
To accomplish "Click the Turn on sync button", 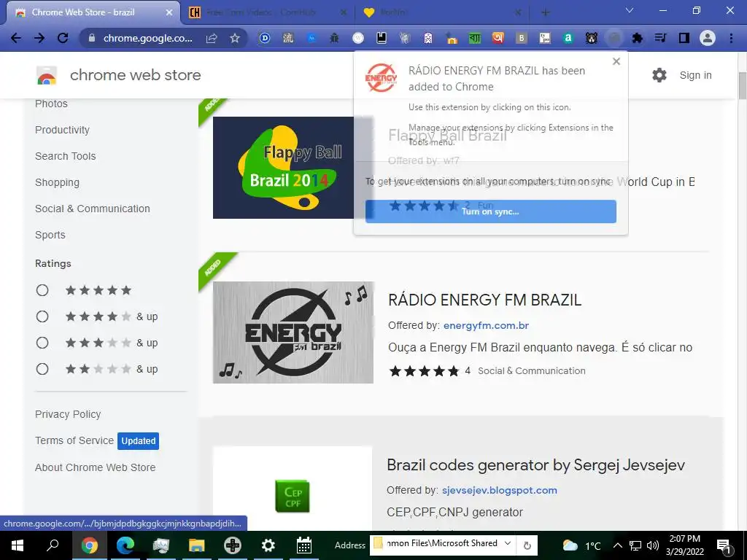I will point(491,211).
